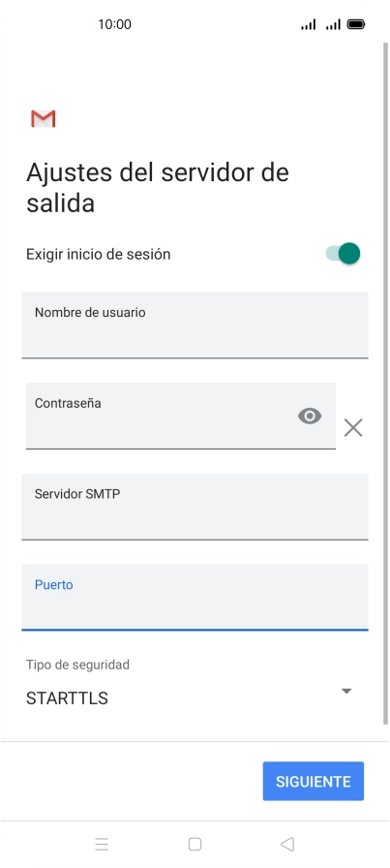Image resolution: width=390 pixels, height=868 pixels.
Task: Tap the Android home square icon
Action: (195, 844)
